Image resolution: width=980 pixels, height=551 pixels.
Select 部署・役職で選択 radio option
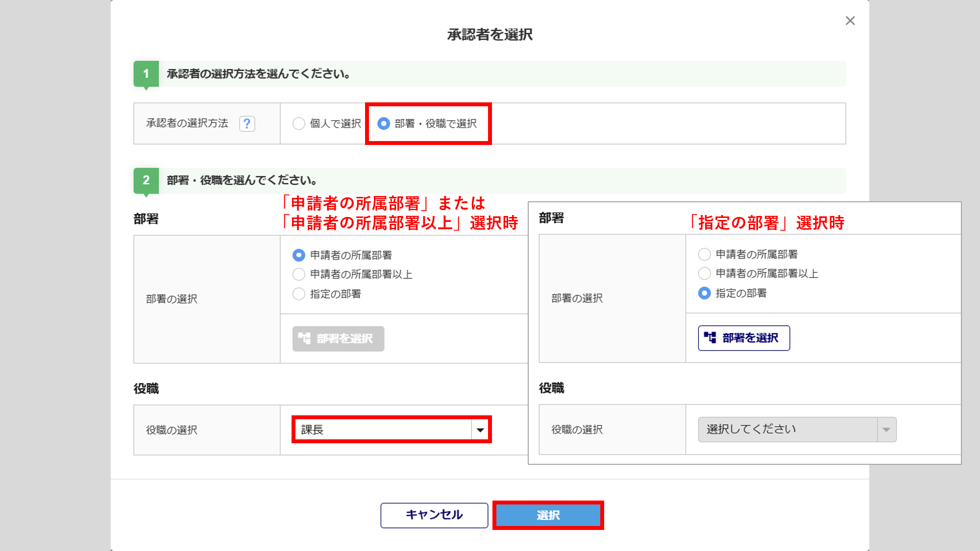[384, 123]
